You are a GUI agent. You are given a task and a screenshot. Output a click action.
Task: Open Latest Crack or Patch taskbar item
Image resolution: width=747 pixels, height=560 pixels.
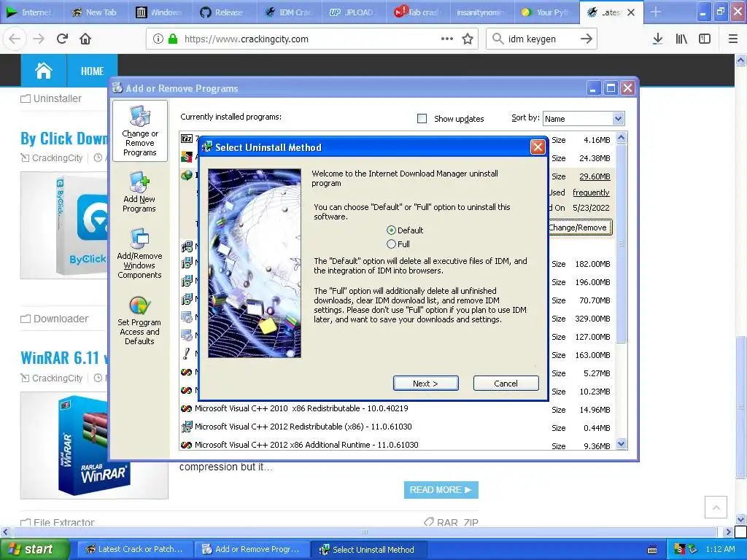(135, 550)
